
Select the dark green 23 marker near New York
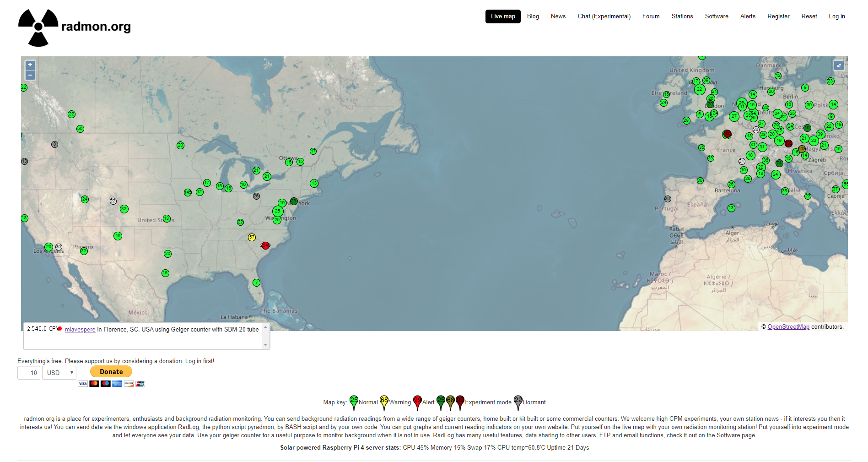(294, 201)
